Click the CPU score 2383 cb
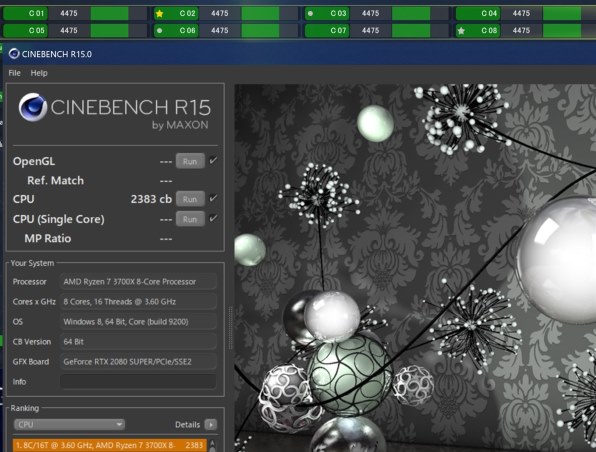Image resolution: width=596 pixels, height=452 pixels. click(x=151, y=199)
